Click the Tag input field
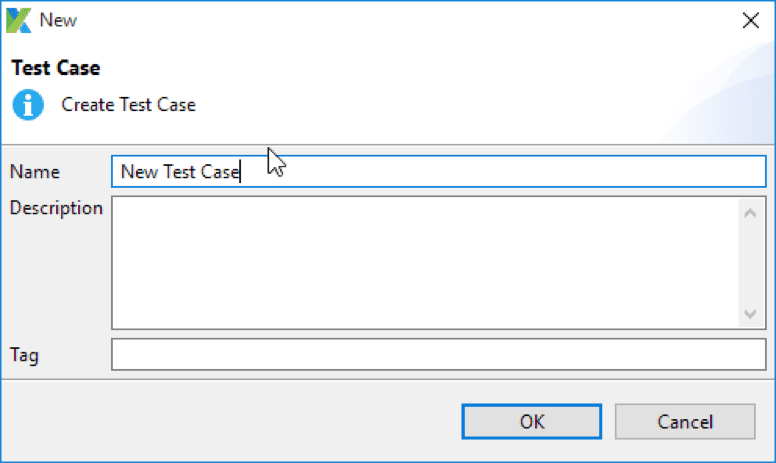Screen dimensions: 776x463 (x=438, y=355)
